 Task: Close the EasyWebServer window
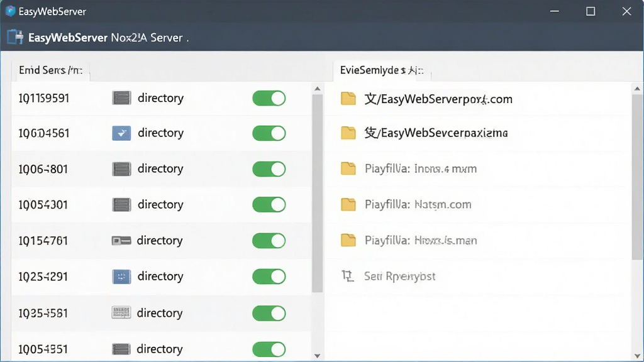pyautogui.click(x=626, y=11)
